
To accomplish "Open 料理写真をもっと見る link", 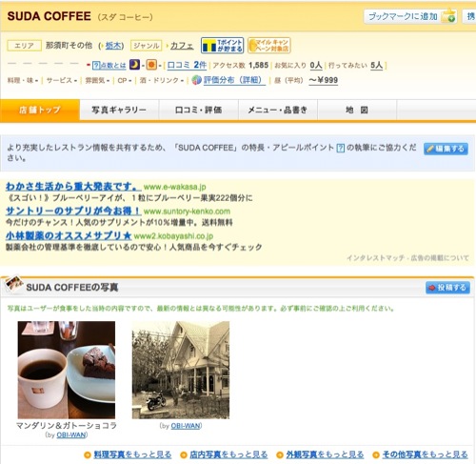I will coord(132,454).
